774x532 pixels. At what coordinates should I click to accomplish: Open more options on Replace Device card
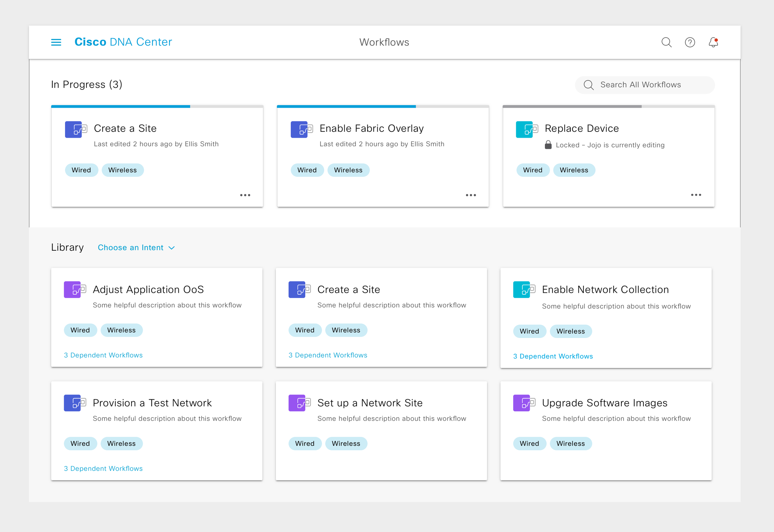click(696, 195)
